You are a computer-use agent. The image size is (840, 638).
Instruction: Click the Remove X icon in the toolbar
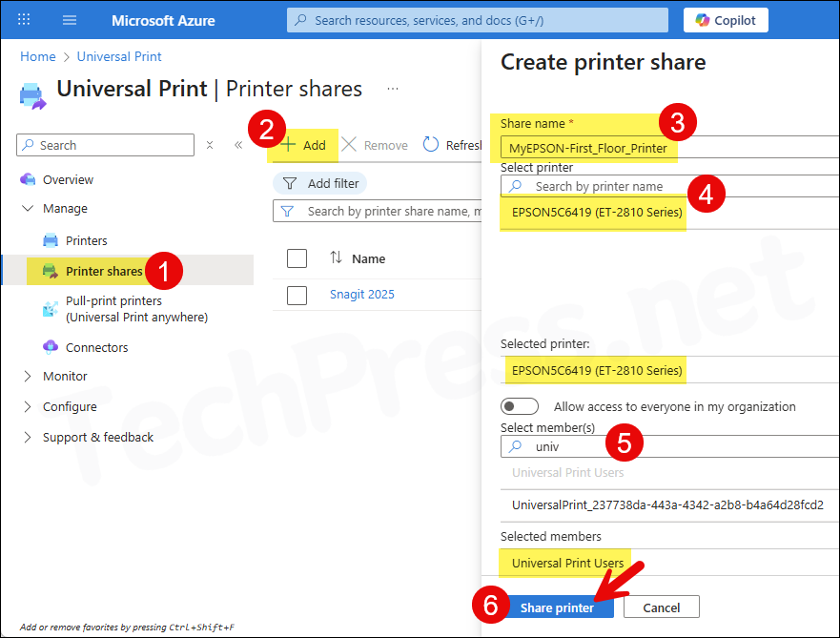click(349, 145)
